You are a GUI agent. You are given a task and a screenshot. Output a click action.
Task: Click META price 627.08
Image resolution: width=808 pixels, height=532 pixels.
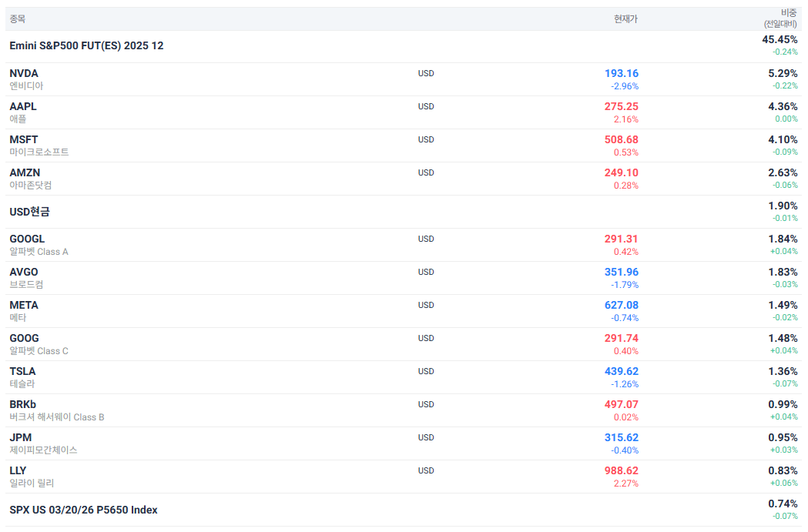[622, 305]
